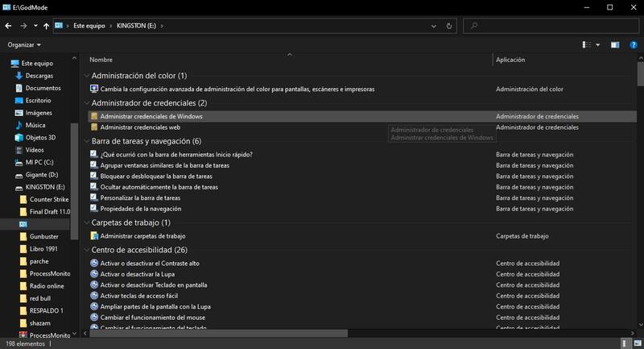The height and width of the screenshot is (349, 644).
Task: Open Administrar carpetas de trabajo
Action: (143, 236)
